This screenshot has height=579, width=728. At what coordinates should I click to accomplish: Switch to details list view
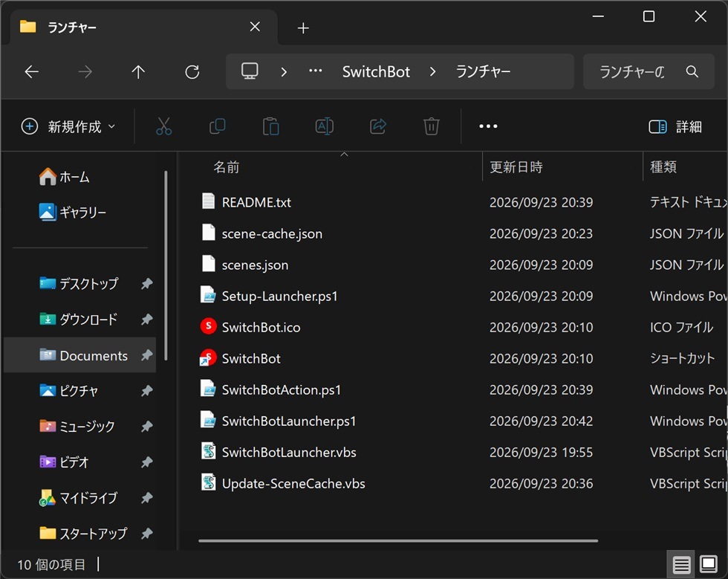click(681, 565)
